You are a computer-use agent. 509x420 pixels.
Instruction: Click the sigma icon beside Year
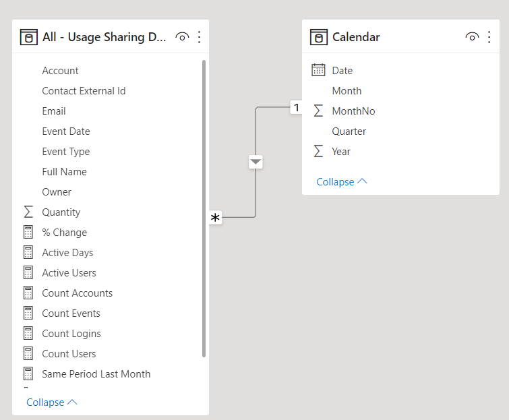pyautogui.click(x=318, y=151)
